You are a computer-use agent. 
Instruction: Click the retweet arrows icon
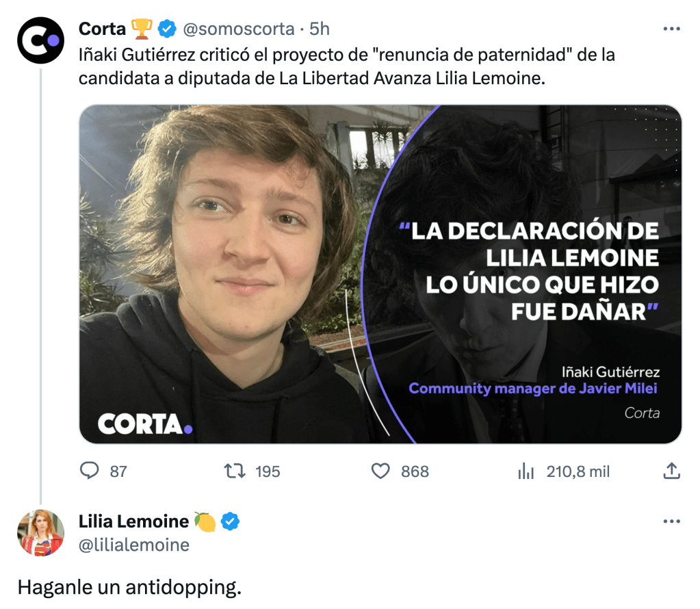[x=235, y=471]
